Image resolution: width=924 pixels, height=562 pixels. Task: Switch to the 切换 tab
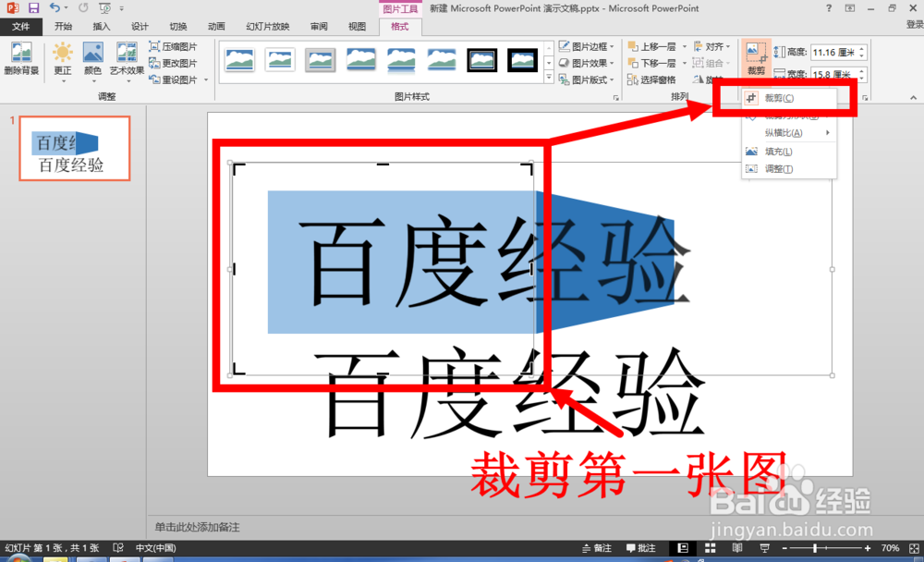tap(178, 27)
